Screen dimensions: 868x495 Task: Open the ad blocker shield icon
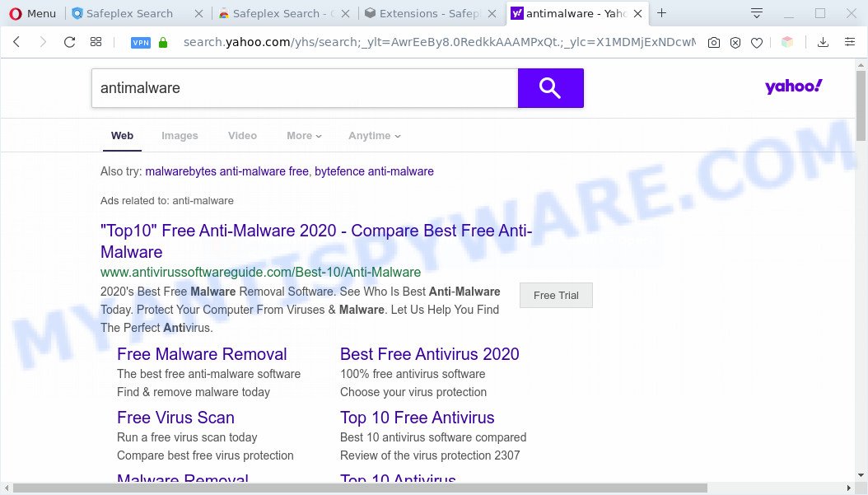[735, 43]
